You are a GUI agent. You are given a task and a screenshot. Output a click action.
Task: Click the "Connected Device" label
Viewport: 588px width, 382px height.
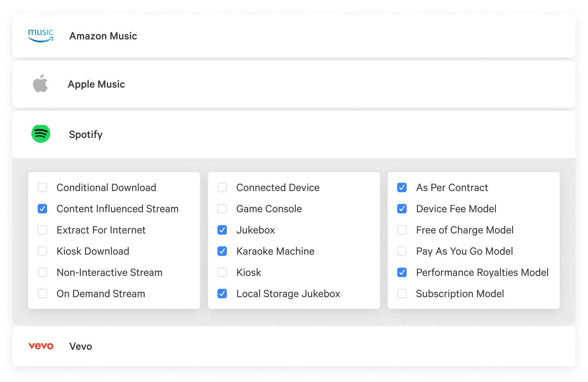pyautogui.click(x=278, y=187)
